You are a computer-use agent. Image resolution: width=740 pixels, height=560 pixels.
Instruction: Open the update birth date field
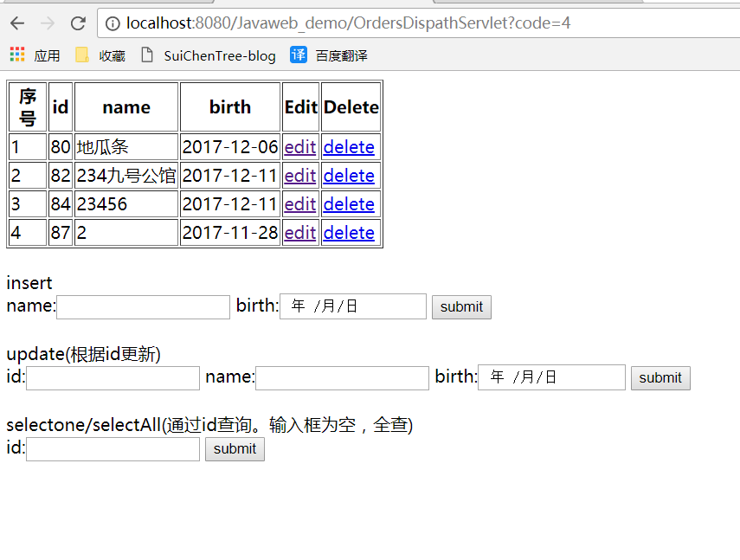coord(551,377)
